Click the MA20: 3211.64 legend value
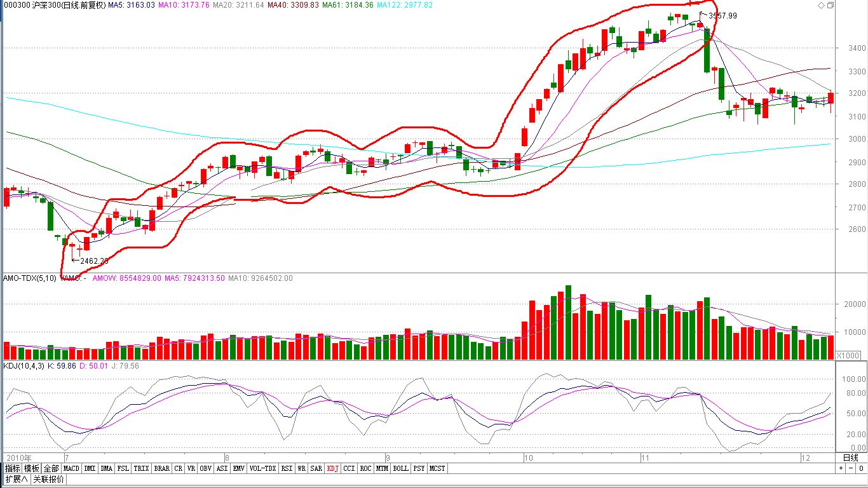868x488 pixels. pyautogui.click(x=239, y=5)
